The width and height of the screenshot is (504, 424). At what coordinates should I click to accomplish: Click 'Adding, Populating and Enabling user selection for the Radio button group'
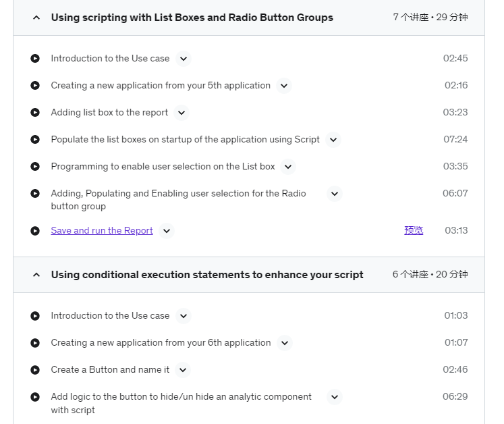pyautogui.click(x=178, y=200)
